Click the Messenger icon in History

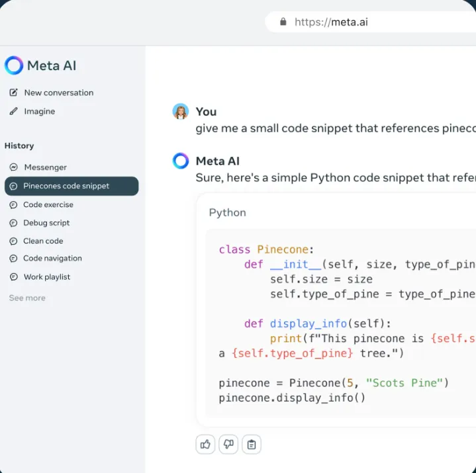coord(13,167)
